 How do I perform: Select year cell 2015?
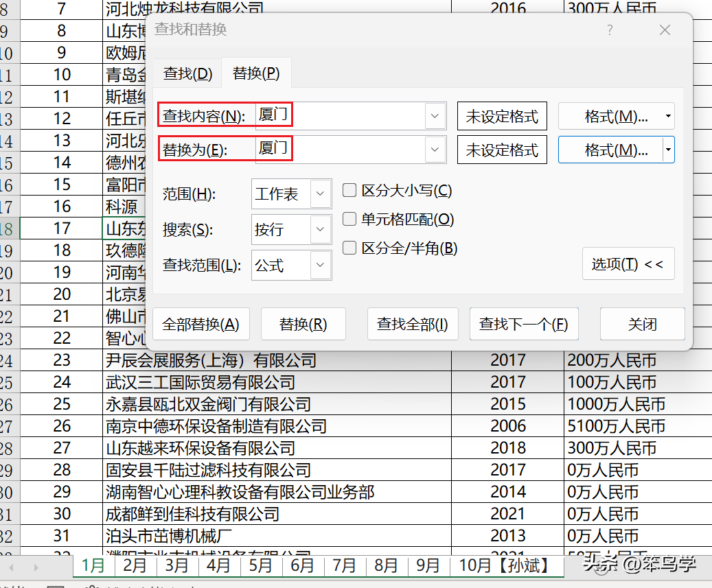507,404
